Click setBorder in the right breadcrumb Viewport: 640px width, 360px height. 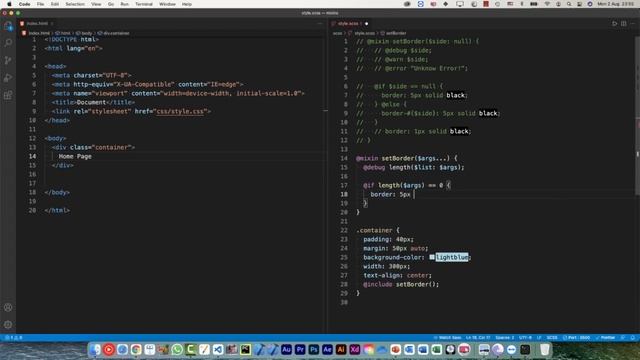[x=393, y=33]
